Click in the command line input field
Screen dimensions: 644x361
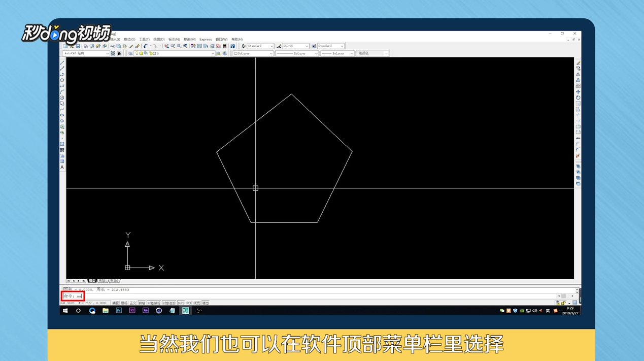coord(309,296)
